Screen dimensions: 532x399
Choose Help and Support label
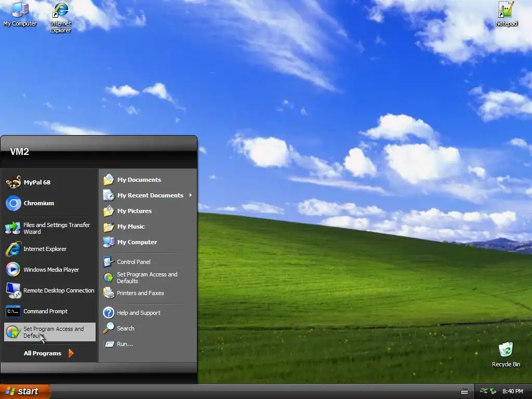click(x=139, y=313)
